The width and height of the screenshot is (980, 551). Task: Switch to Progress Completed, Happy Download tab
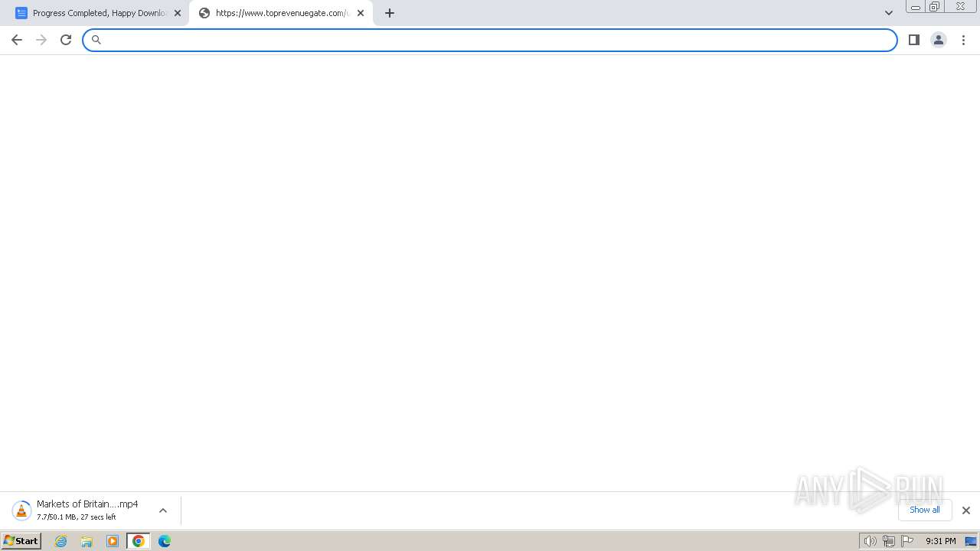pos(98,13)
